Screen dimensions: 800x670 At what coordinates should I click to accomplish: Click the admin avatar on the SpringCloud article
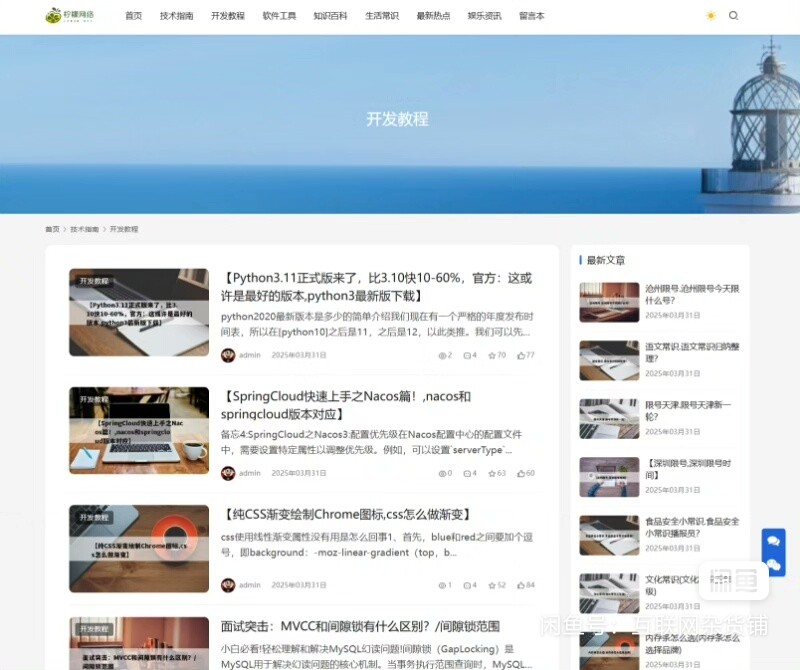tap(229, 474)
